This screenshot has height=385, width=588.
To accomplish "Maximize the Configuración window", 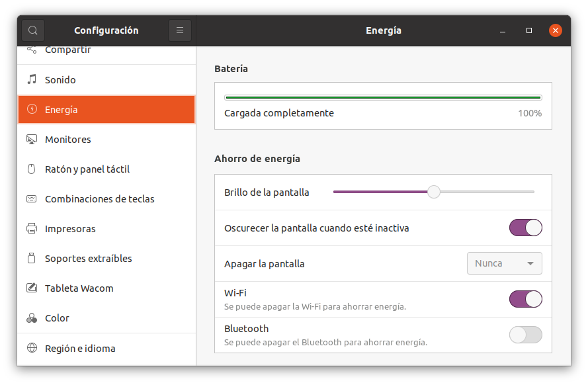I will pyautogui.click(x=529, y=30).
